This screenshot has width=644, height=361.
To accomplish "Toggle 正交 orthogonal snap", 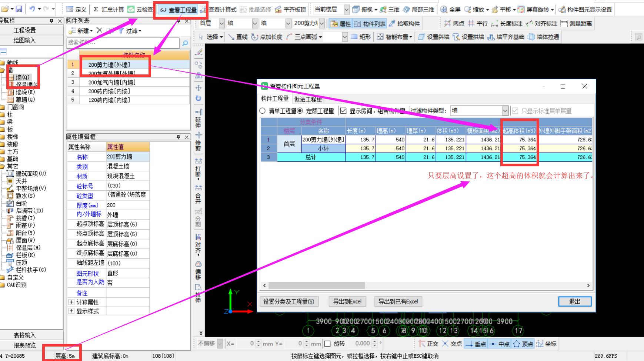I will 428,344.
